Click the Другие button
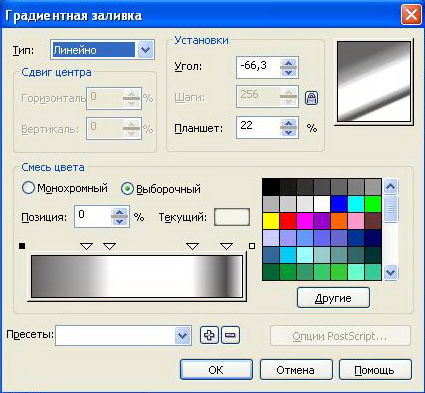425x393 pixels. (x=333, y=297)
